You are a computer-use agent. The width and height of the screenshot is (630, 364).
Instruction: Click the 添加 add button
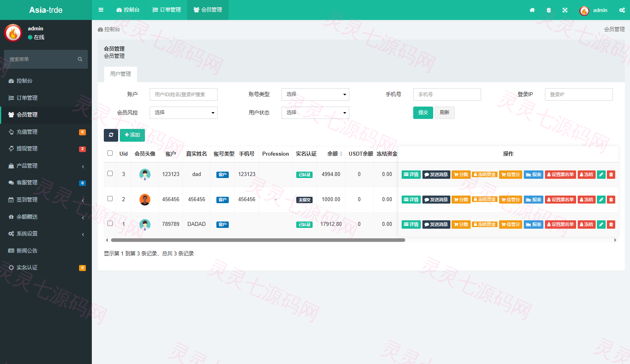132,135
